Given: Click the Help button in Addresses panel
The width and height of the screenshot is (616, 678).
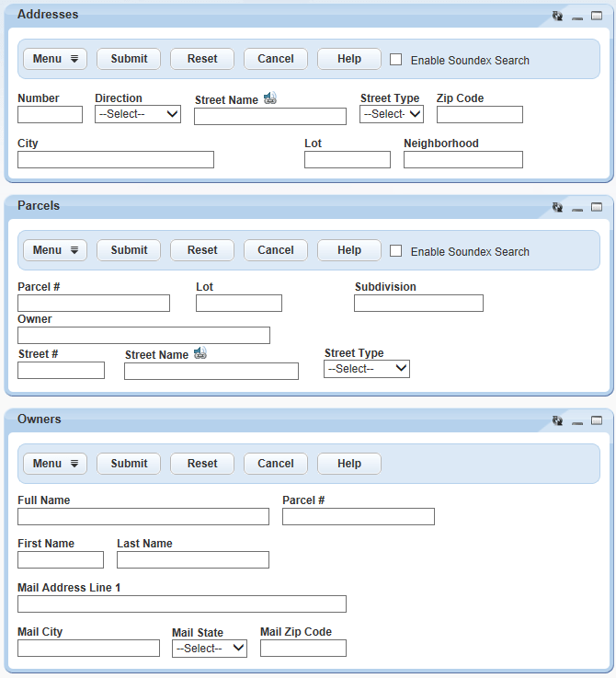Looking at the screenshot, I should point(349,59).
